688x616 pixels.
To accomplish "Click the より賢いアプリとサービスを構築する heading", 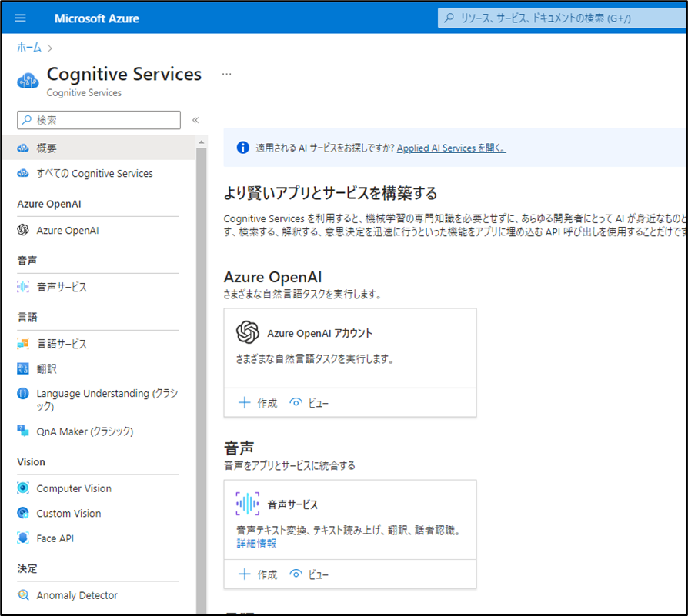I will 330,193.
